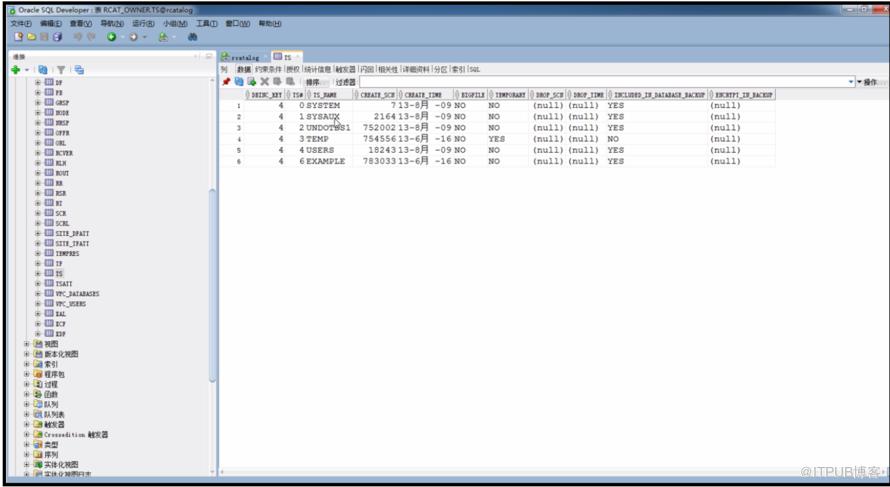The width and height of the screenshot is (890, 487).
Task: Click the 排序 sort button
Action: (312, 82)
